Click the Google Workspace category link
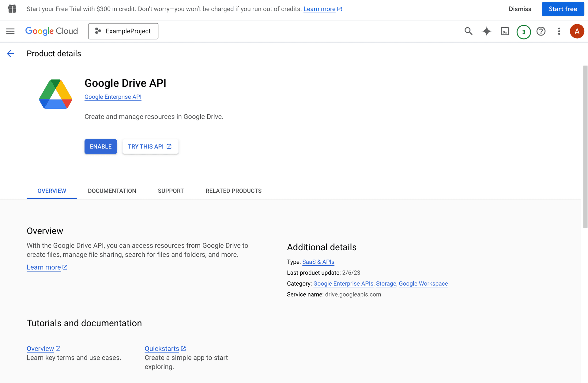588x383 pixels. tap(424, 283)
